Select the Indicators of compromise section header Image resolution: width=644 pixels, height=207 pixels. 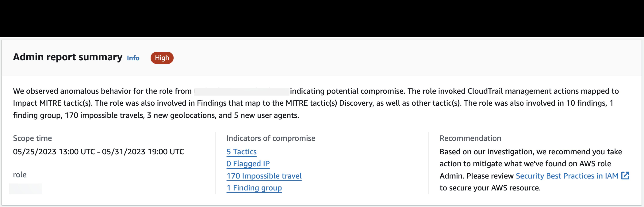271,138
